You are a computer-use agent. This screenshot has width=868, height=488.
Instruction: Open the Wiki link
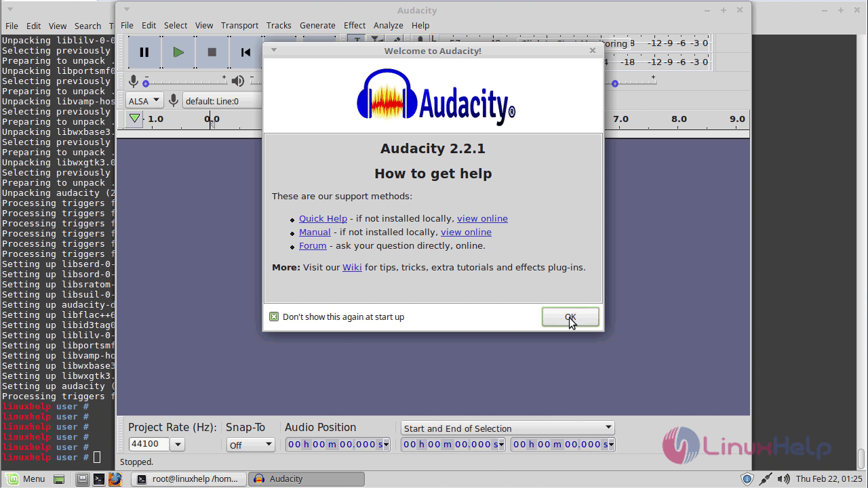pos(352,267)
